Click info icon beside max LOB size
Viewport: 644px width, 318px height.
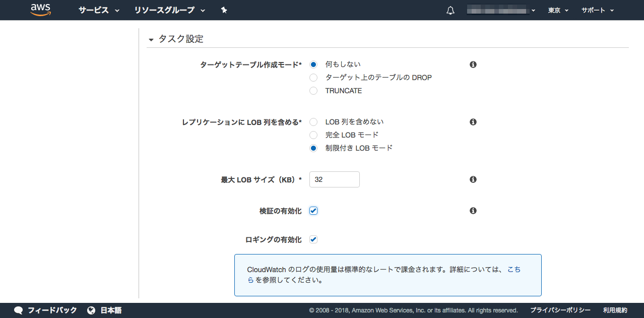[x=473, y=179]
